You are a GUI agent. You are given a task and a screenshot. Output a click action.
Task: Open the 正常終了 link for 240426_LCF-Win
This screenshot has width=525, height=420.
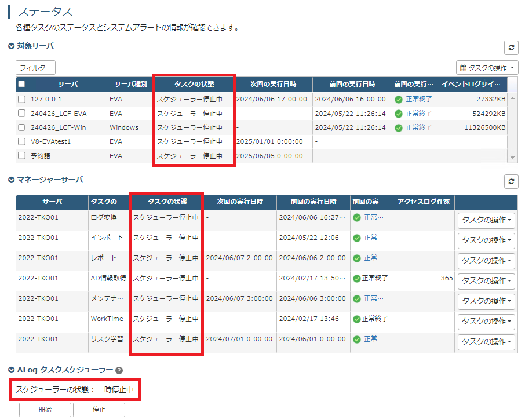(418, 128)
